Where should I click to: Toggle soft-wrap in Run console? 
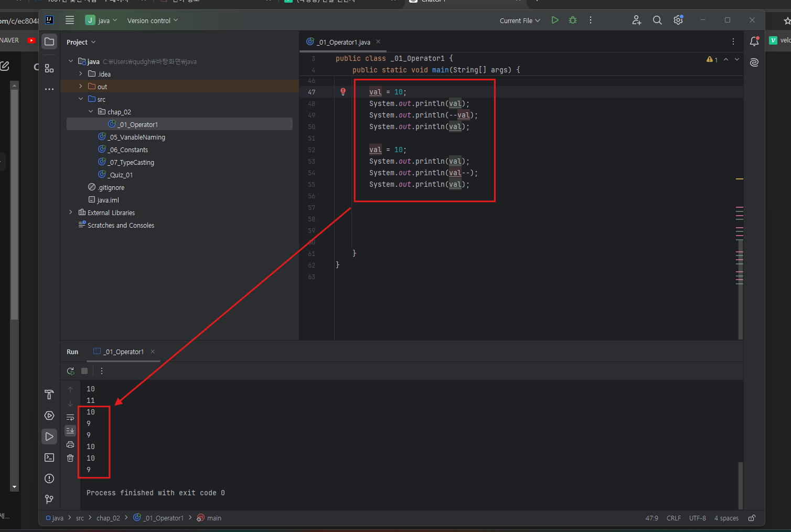(x=70, y=417)
